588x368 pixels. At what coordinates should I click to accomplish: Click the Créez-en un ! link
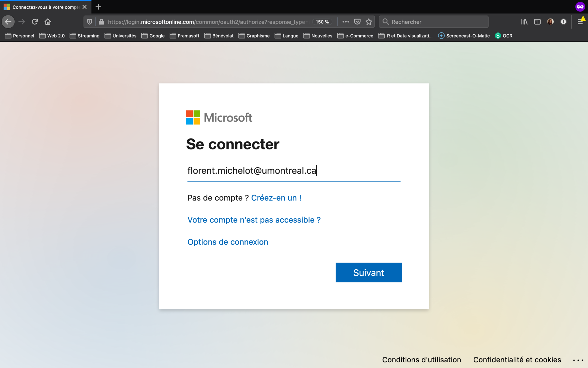pyautogui.click(x=276, y=198)
